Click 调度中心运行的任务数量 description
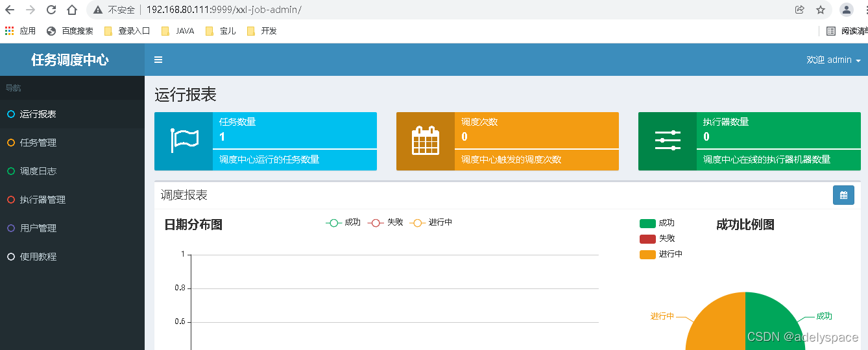The width and height of the screenshot is (868, 350). pos(269,159)
